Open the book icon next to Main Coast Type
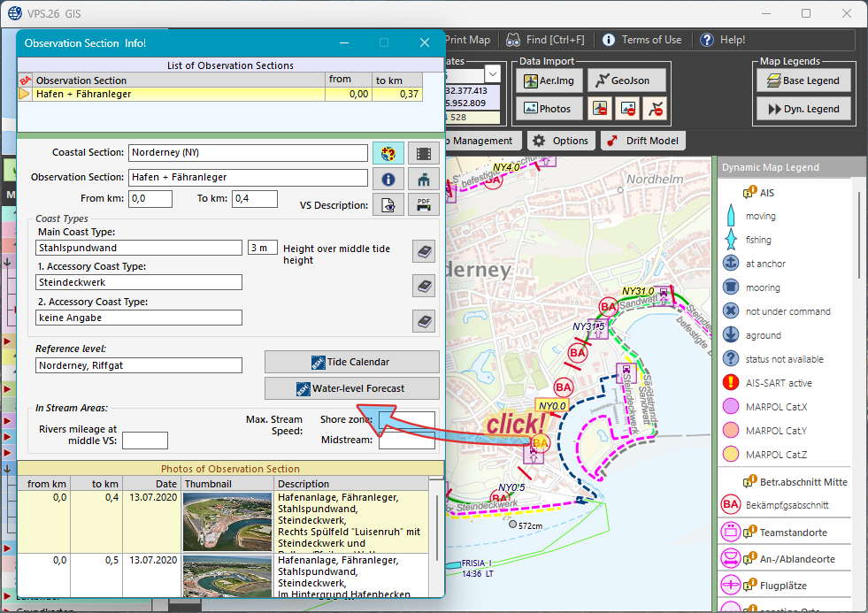The height and width of the screenshot is (613, 868). pyautogui.click(x=424, y=251)
